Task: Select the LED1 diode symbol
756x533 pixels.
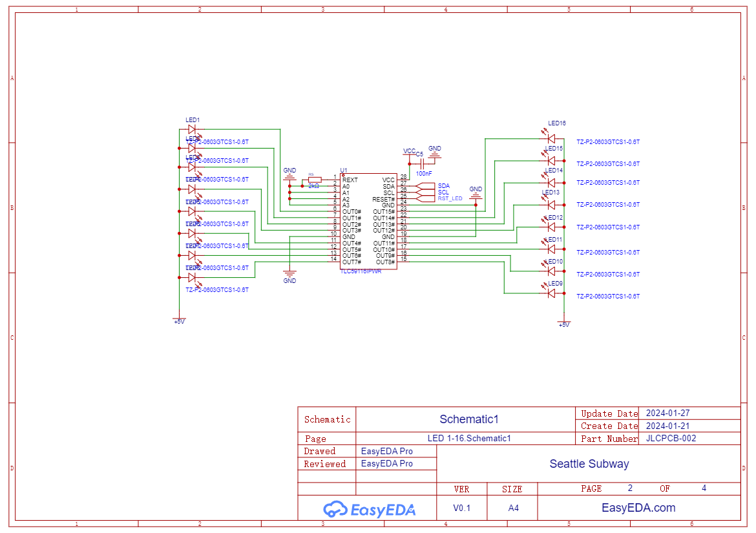Action: (192, 129)
